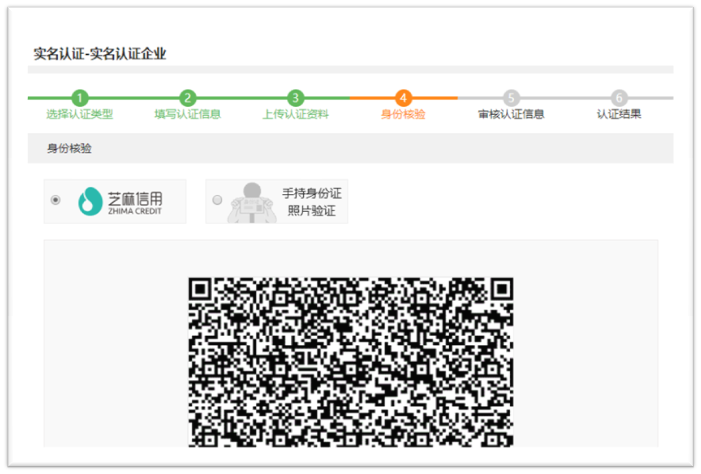The width and height of the screenshot is (701, 474).
Task: Select the 芝麻信用 radio button
Action: [x=55, y=200]
